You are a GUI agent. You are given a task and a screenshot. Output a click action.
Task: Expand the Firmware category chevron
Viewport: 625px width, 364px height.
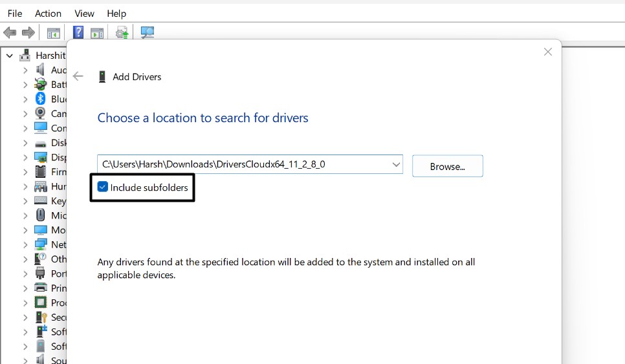(x=25, y=172)
